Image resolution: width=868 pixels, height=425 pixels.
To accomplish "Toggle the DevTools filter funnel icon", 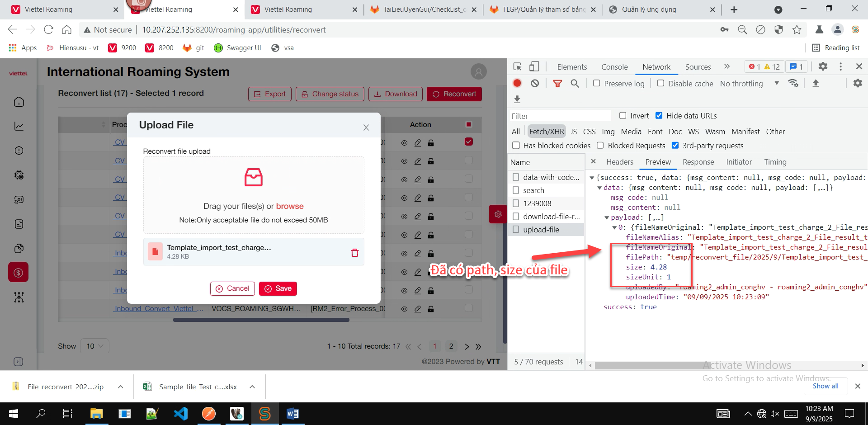I will coord(557,83).
